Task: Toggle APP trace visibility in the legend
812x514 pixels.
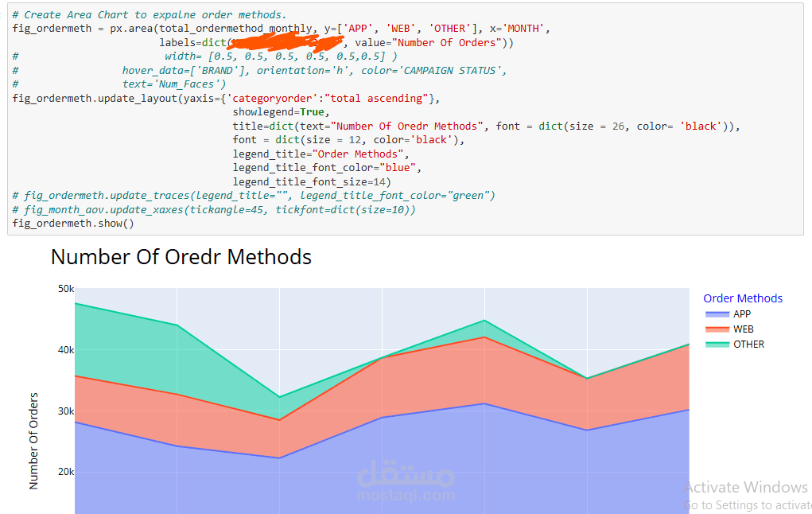Action: pos(742,313)
